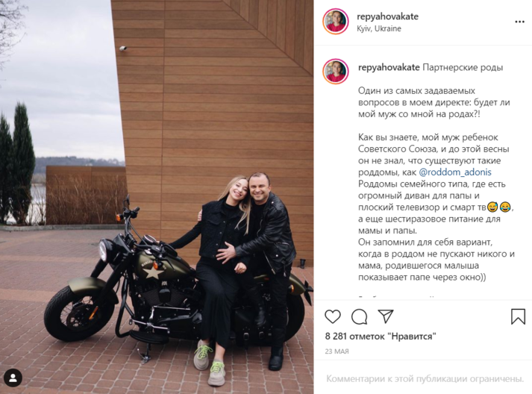The width and height of the screenshot is (532, 394).
Task: Open profile picture beside the caption
Action: 336,72
